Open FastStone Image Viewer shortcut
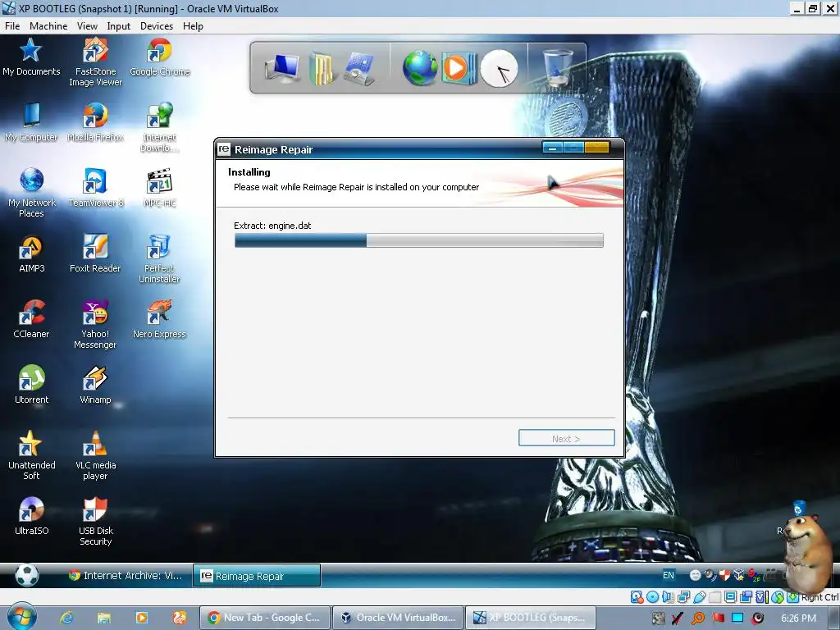840x630 pixels. pos(95,62)
